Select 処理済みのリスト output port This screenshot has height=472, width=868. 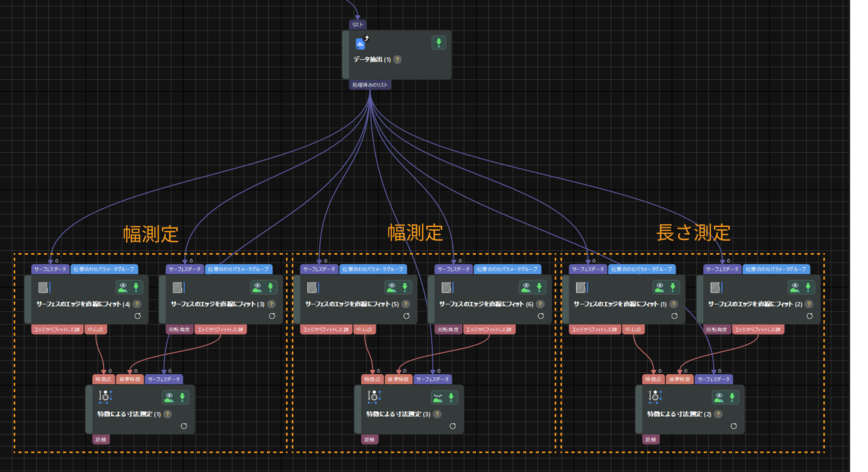370,85
